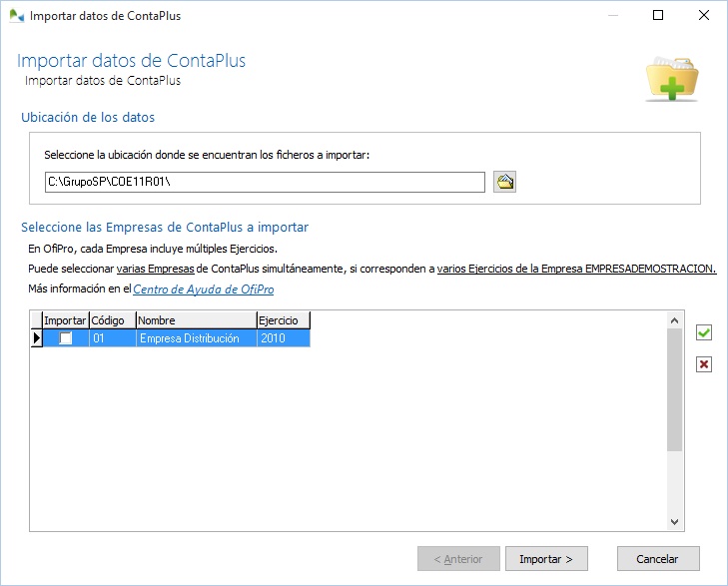Maximize the Importar datos de ContaPlus window

coord(657,16)
